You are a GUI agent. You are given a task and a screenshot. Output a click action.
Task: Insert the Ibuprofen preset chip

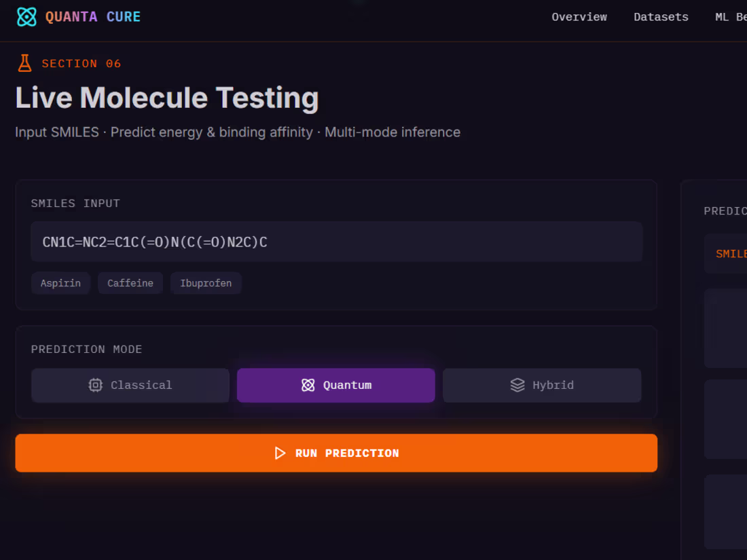pos(206,283)
